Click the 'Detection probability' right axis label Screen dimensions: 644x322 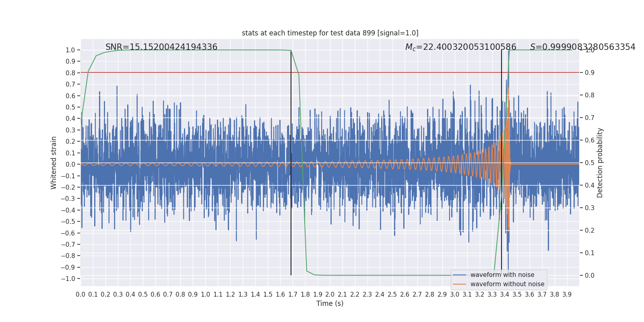coord(600,163)
